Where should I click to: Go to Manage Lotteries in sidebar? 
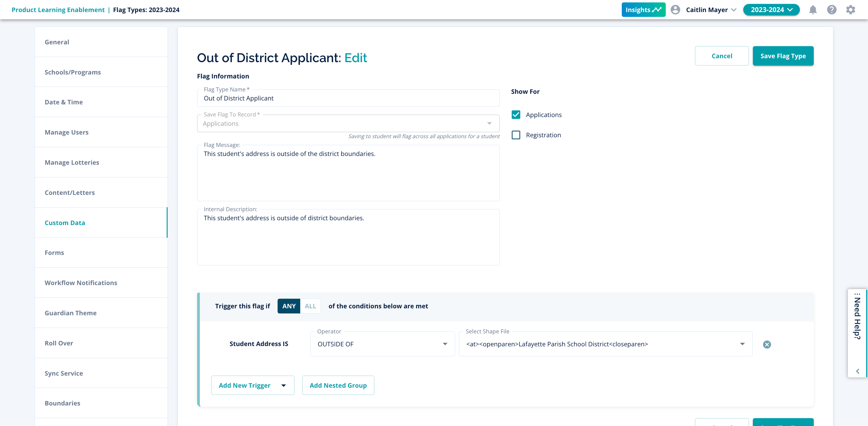point(72,162)
